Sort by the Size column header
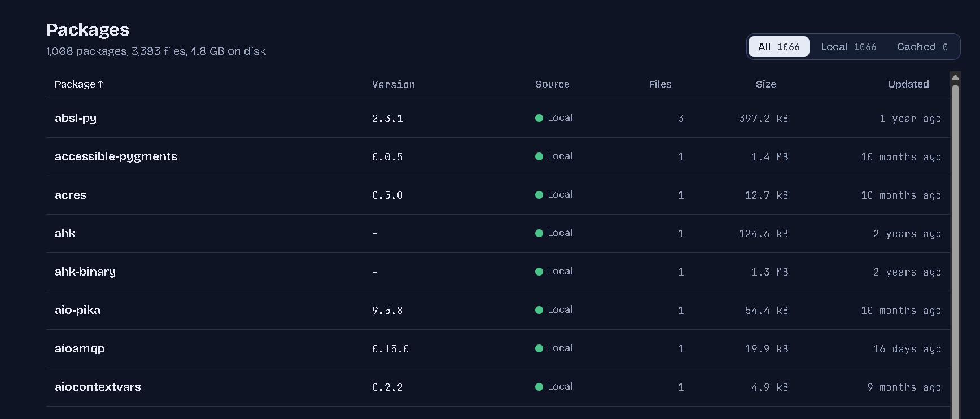 pos(766,84)
